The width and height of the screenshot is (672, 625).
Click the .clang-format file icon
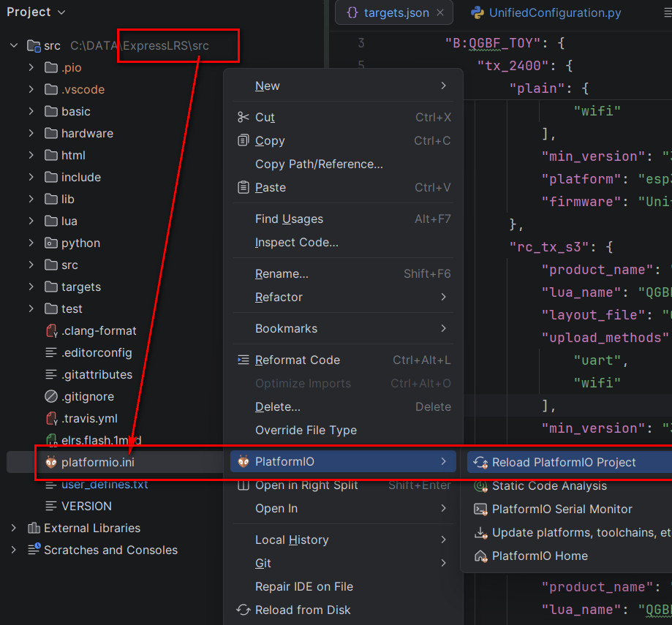point(51,330)
